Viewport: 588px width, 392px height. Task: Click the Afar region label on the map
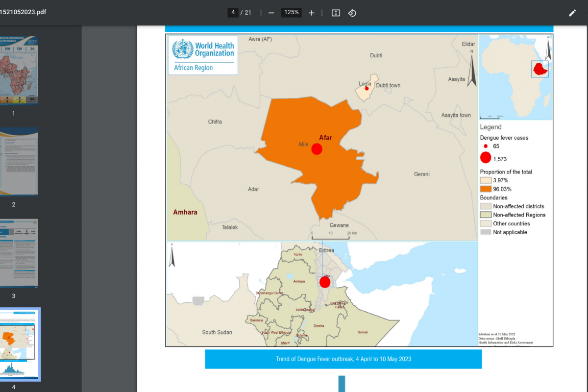click(x=325, y=138)
